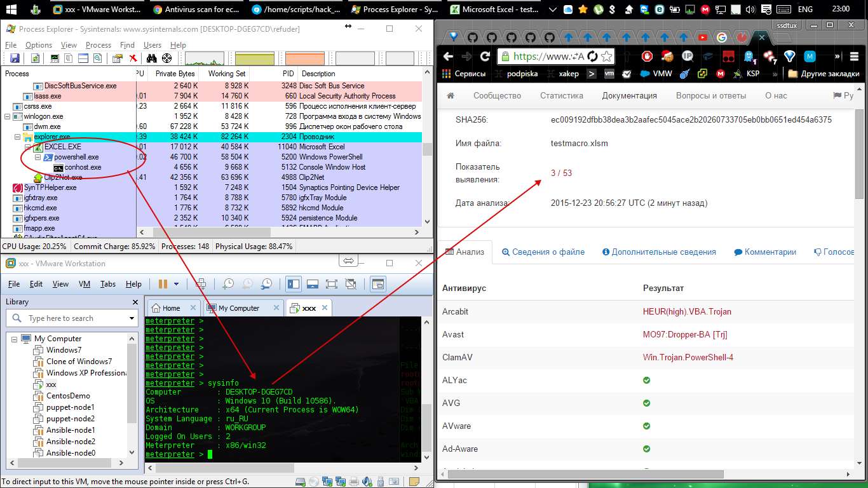The height and width of the screenshot is (488, 868).
Task: Toggle VMware thumbnail bar button
Action: pyautogui.click(x=313, y=284)
